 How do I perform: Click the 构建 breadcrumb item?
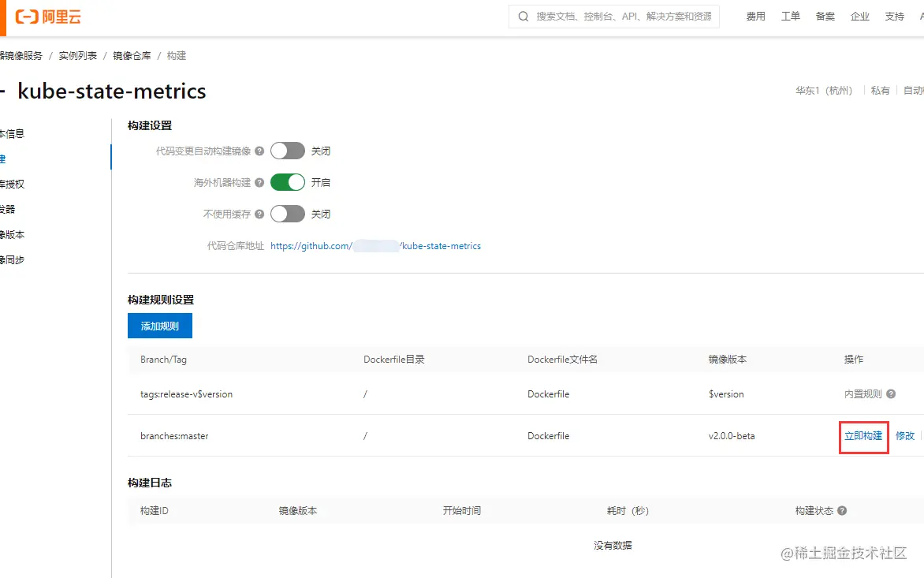tap(176, 55)
